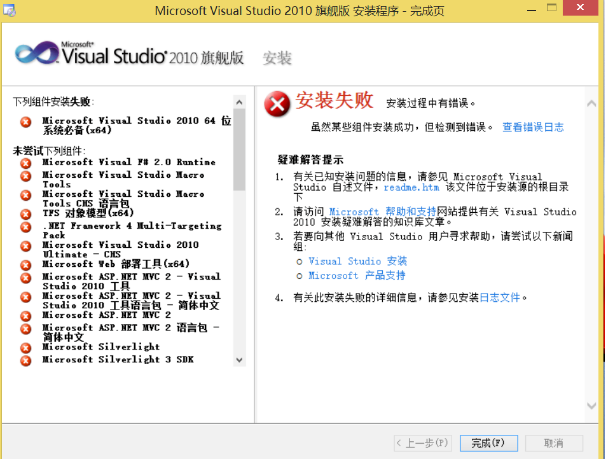
Task: Click error icon beside the Microsoft Silverlight entry
Action: tap(26, 348)
